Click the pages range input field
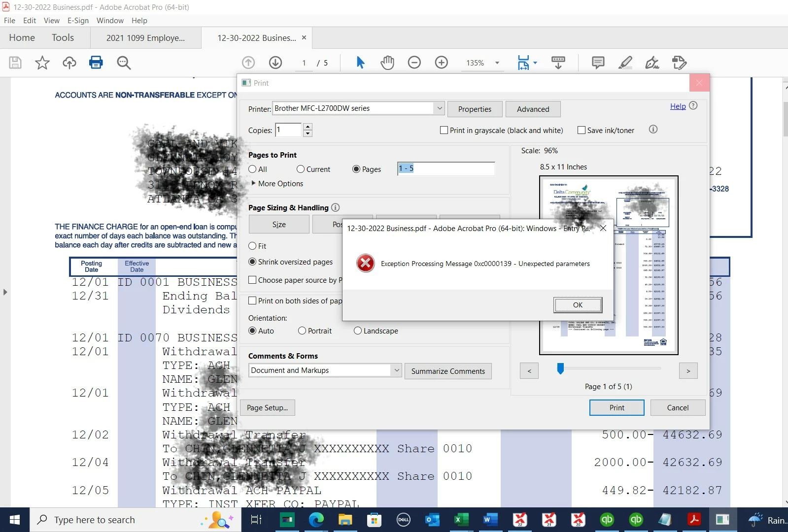 click(446, 168)
